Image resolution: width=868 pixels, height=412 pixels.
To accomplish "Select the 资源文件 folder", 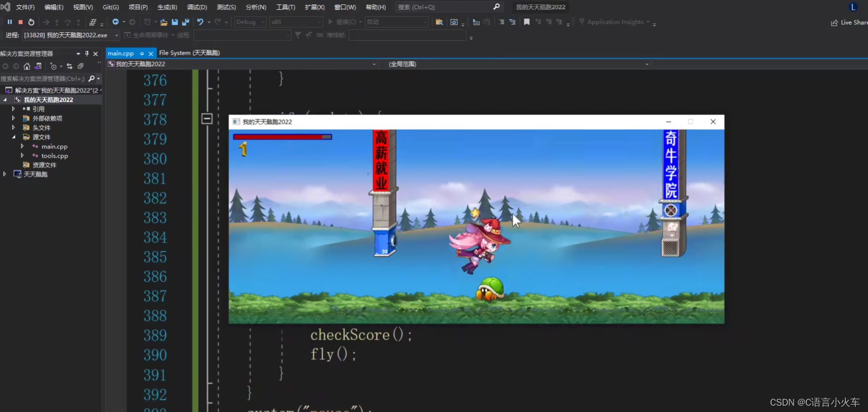I will pyautogui.click(x=44, y=165).
